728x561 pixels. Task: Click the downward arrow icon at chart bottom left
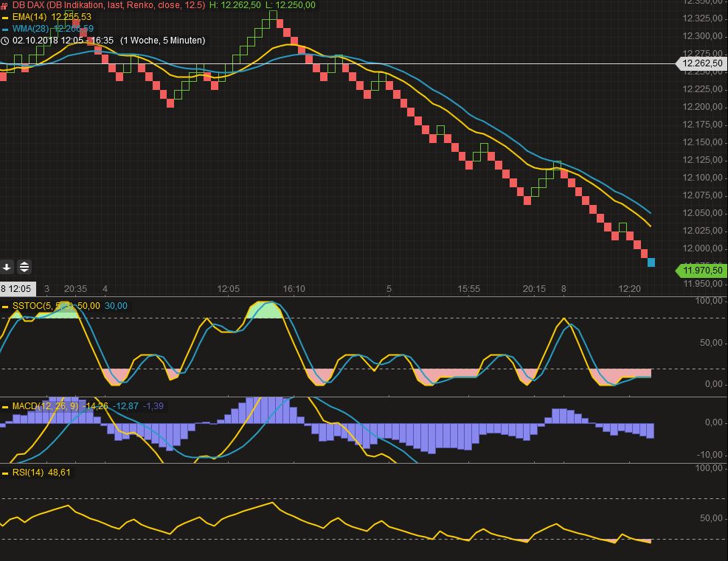[x=7, y=267]
